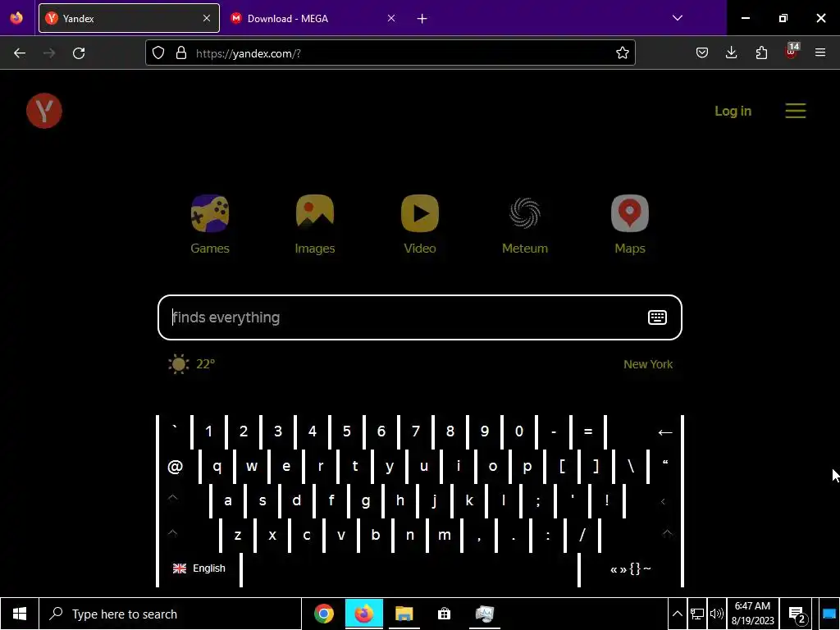Tap the 'a' key on virtual keyboard
The width and height of the screenshot is (840, 630).
click(x=228, y=501)
